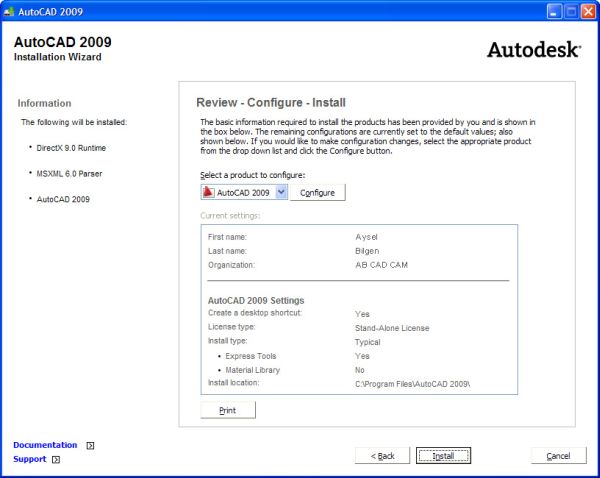Click the 'Review - Configure - Install' heading
The image size is (600, 478).
coord(271,103)
